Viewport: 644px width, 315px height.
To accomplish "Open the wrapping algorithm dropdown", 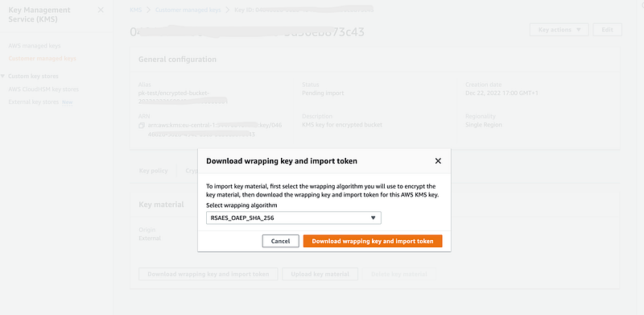I will [294, 218].
